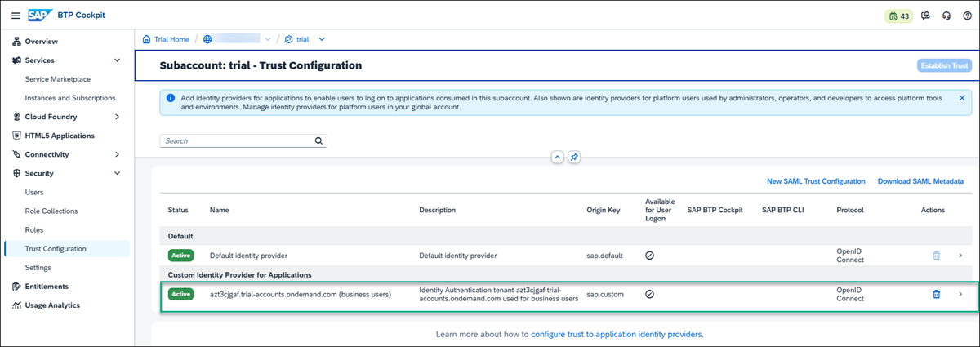Open the feedback chat icon in header

(x=925, y=16)
